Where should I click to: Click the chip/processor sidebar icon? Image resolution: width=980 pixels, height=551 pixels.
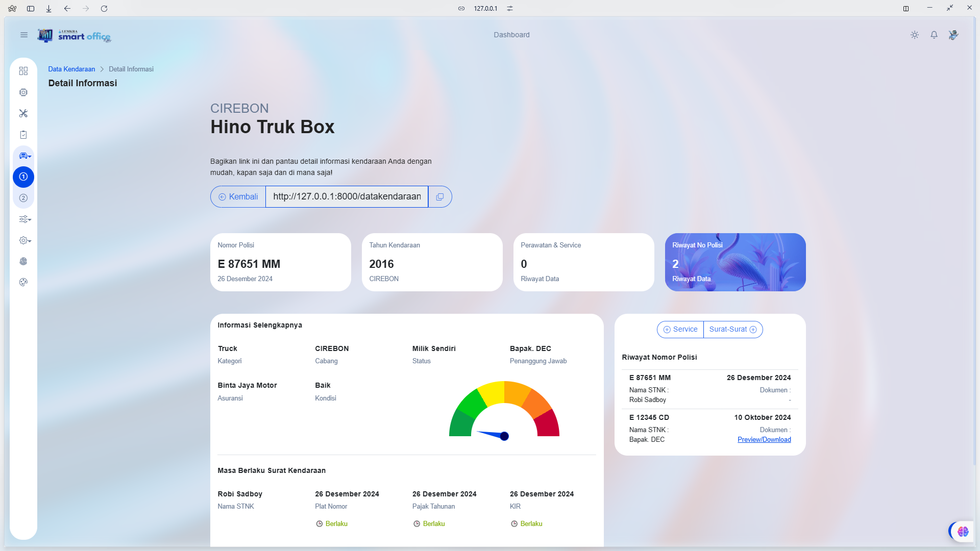click(x=23, y=92)
